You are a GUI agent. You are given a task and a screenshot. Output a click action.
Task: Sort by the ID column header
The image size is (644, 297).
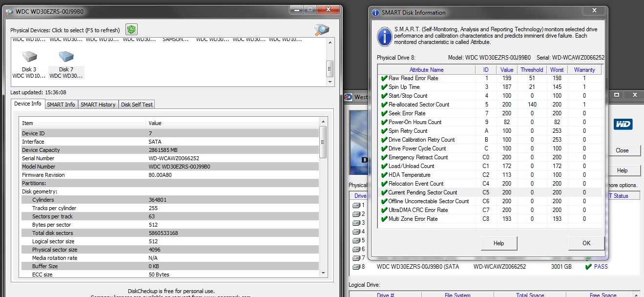pyautogui.click(x=486, y=70)
